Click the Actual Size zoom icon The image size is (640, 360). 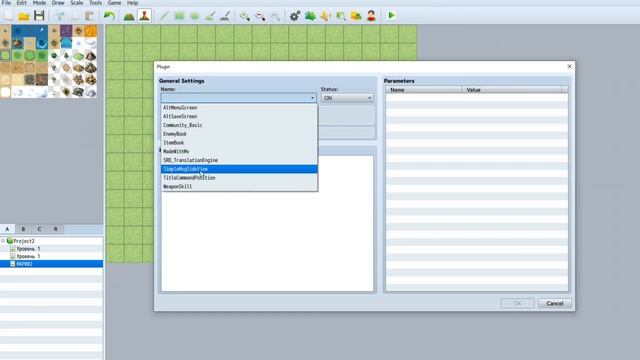(276, 16)
